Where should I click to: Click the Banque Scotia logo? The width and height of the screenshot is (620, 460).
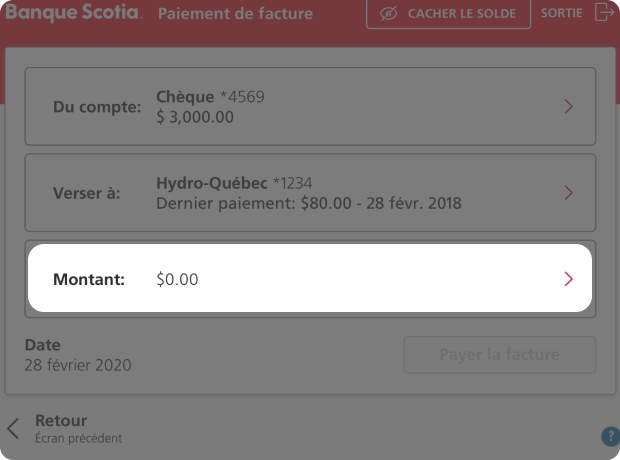click(x=73, y=12)
